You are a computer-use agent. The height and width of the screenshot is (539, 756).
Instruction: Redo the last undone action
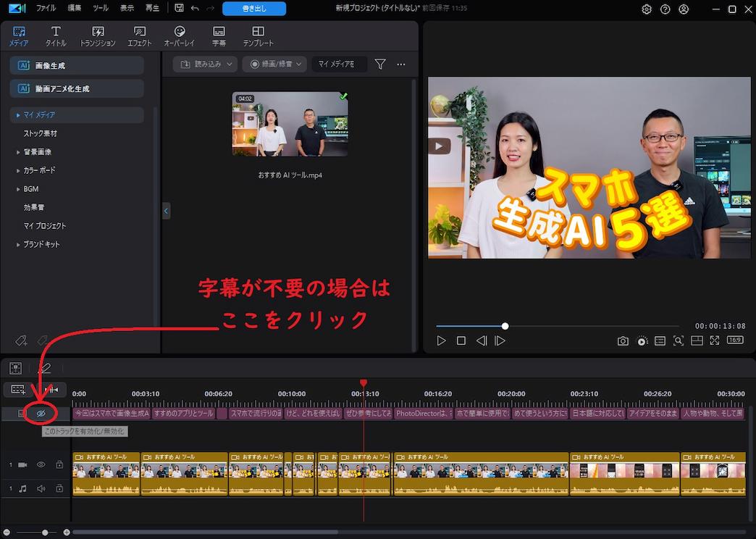coord(210,8)
